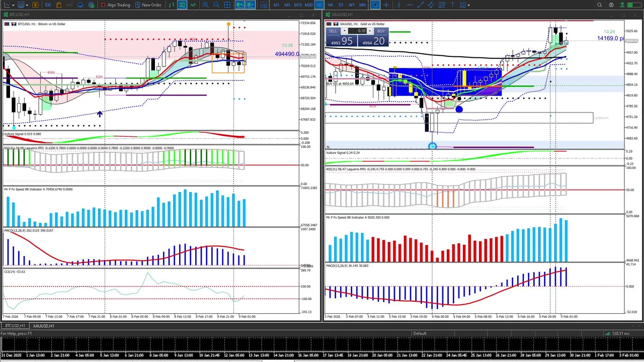The image size is (644, 362).
Task: Toggle chart auto scroll
Action: pos(239,5)
